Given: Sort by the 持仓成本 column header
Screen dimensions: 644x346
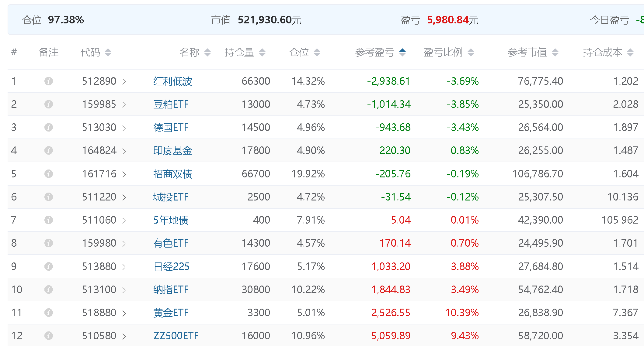Looking at the screenshot, I should pyautogui.click(x=602, y=52).
